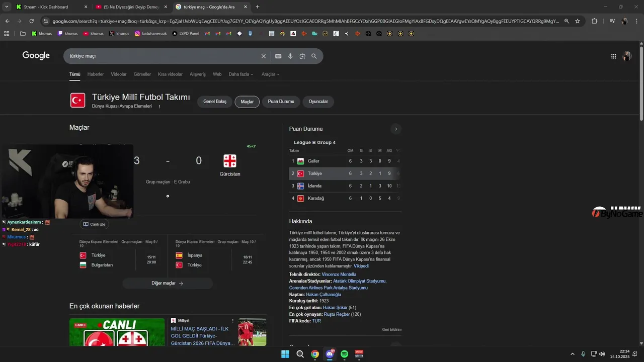The image size is (644, 362).
Task: Open Voicemeeter from the taskbar
Action: pyautogui.click(x=359, y=354)
